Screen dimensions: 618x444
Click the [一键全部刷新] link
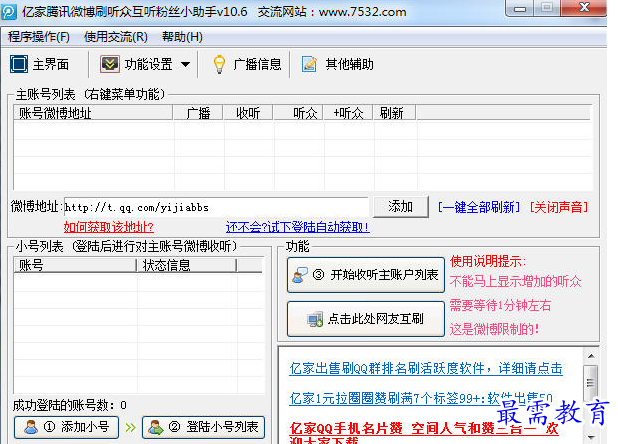coord(479,207)
